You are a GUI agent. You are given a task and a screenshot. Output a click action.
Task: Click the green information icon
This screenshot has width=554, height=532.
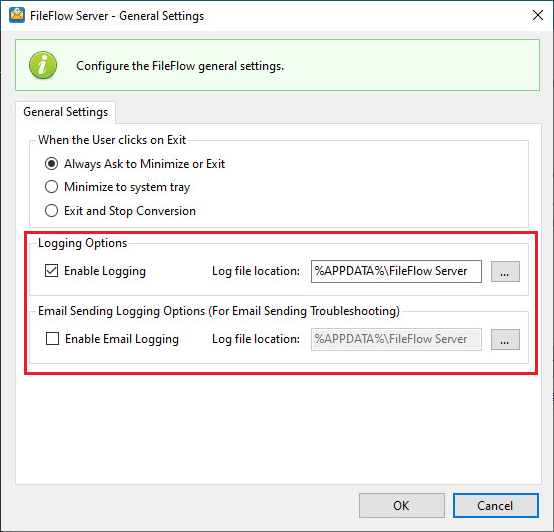click(x=43, y=65)
